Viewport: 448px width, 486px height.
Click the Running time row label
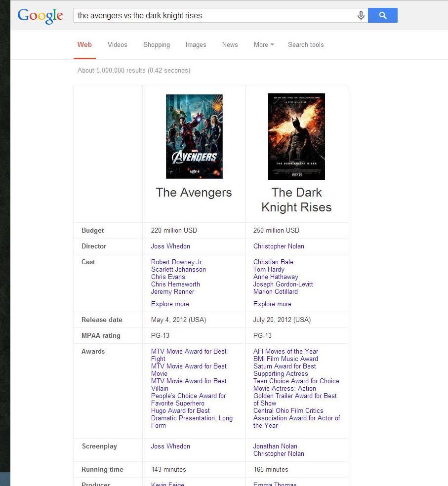[102, 470]
